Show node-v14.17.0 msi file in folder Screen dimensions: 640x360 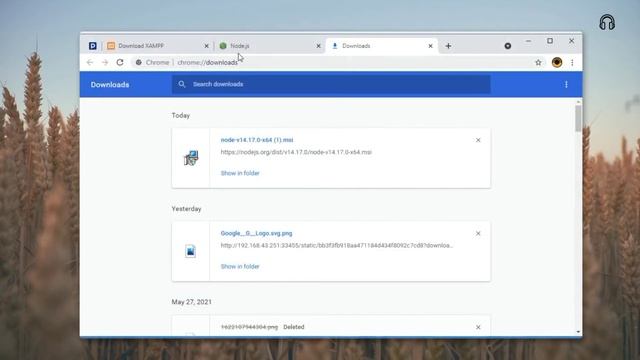click(240, 173)
